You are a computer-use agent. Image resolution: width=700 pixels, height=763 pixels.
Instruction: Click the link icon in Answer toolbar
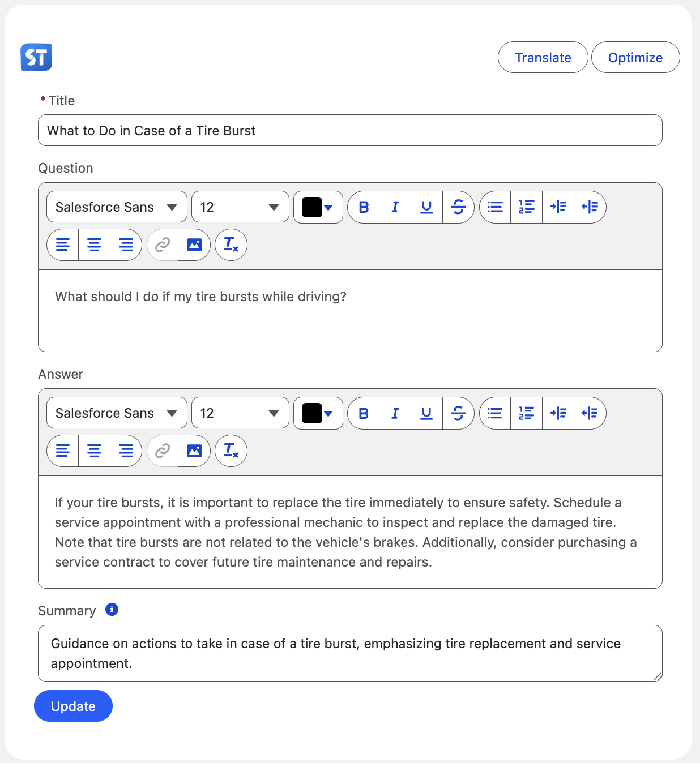pos(163,451)
